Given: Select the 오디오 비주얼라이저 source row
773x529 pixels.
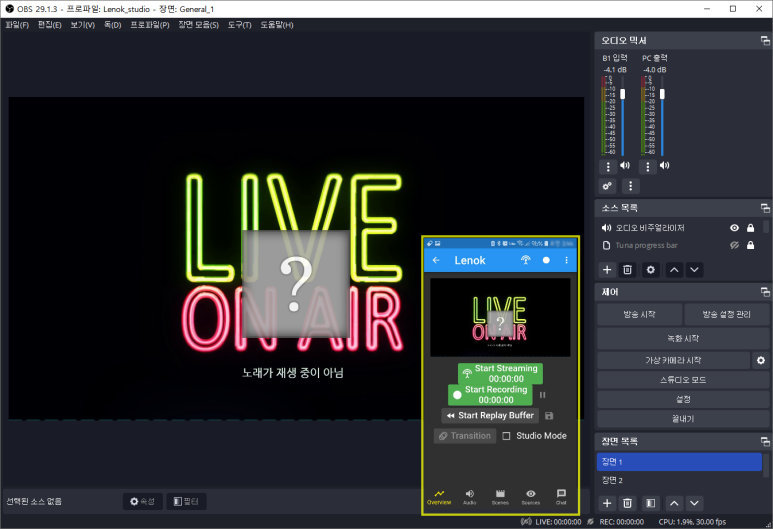Looking at the screenshot, I should (x=678, y=228).
